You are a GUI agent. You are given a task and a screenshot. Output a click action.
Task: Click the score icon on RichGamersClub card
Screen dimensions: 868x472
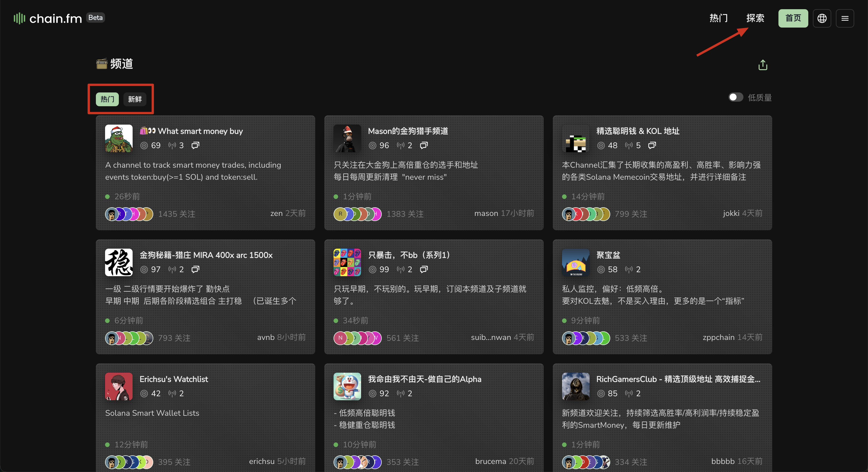tap(601, 393)
